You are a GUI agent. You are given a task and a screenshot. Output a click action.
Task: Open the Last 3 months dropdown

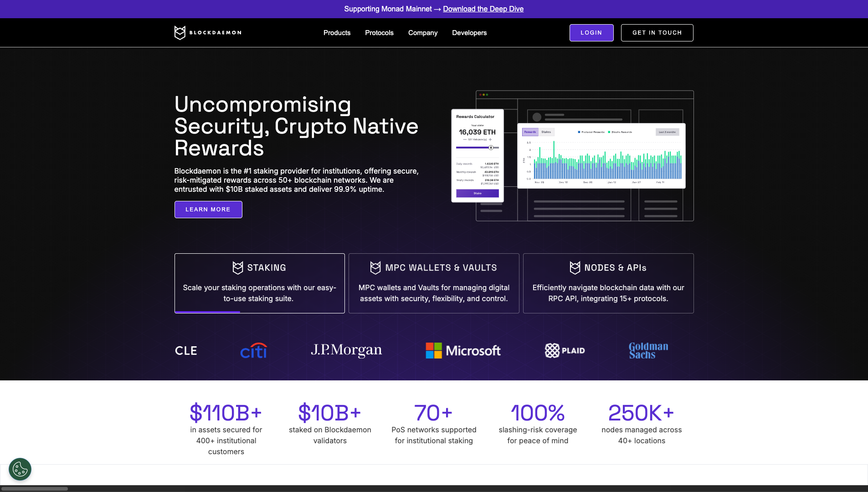tap(667, 132)
